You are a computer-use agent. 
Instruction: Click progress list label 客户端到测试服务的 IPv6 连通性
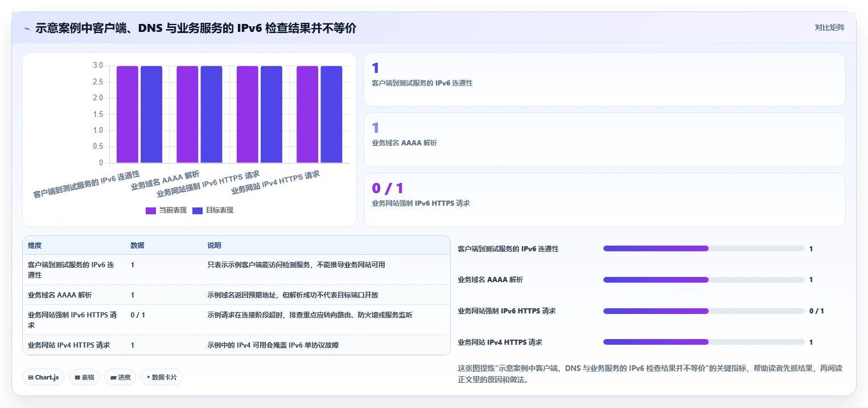pos(508,249)
